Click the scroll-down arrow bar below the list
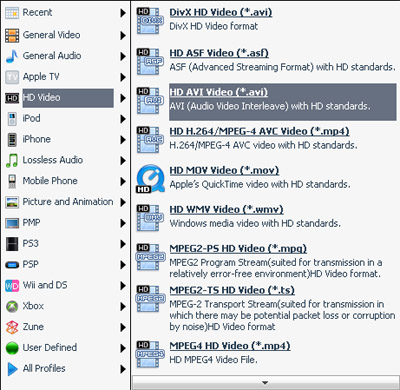Viewport: 400px width, 390px height. point(265,382)
